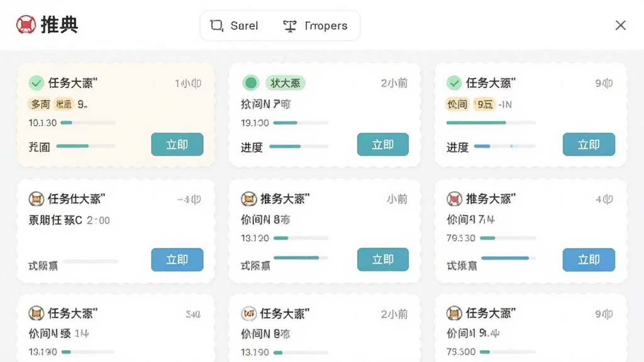This screenshot has height=362, width=644.
Task: Click the blue 进度 bar on the 19万 card
Action: (505, 146)
